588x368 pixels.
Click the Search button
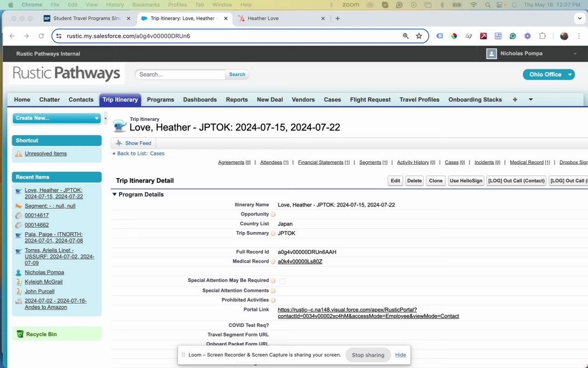237,75
